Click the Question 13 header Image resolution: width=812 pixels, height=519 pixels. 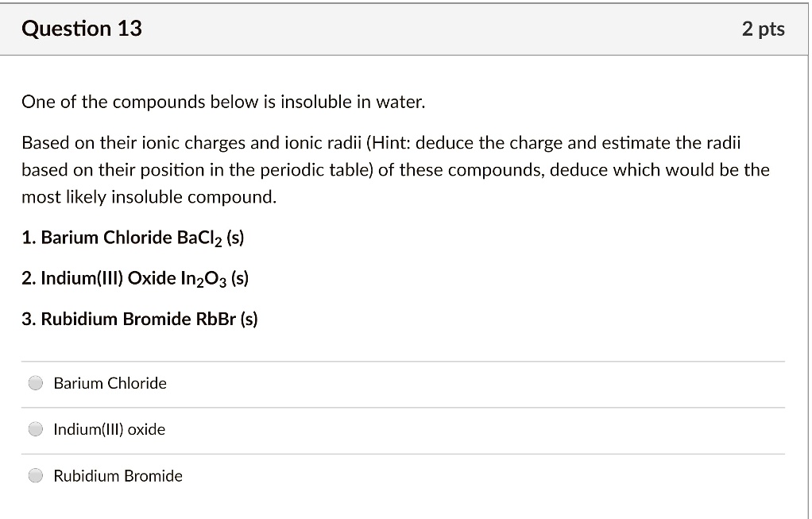[x=82, y=29]
